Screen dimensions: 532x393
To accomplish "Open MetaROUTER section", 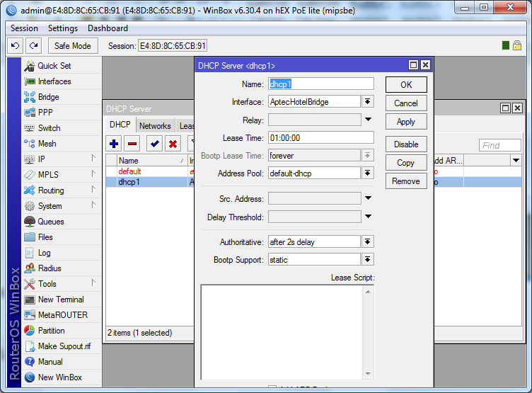I will coord(62,315).
